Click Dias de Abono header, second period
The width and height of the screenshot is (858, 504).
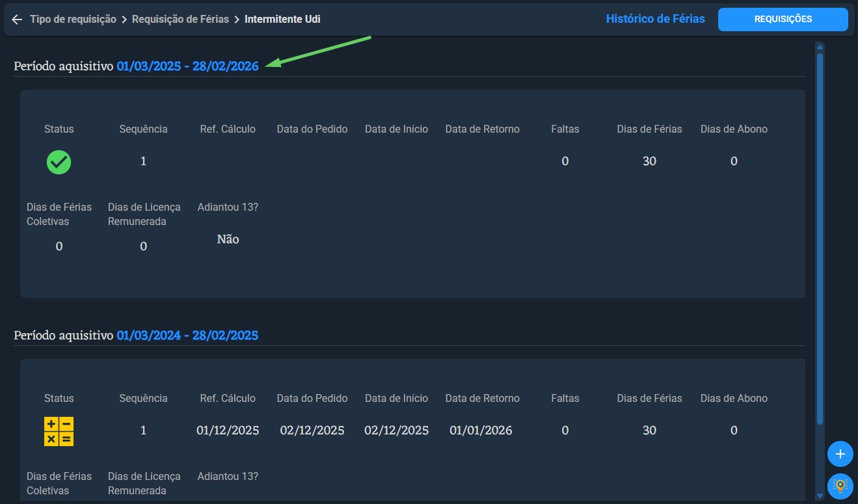click(734, 398)
